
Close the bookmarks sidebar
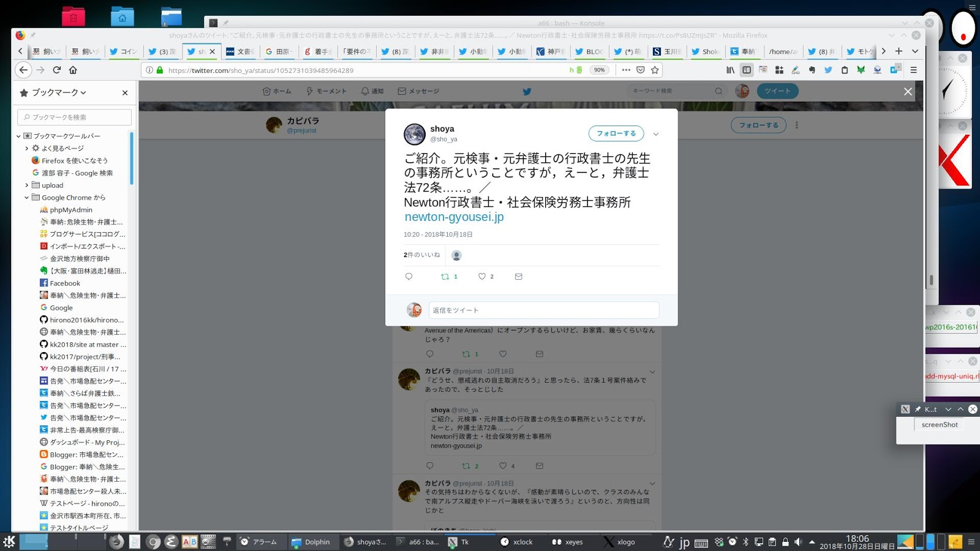125,93
